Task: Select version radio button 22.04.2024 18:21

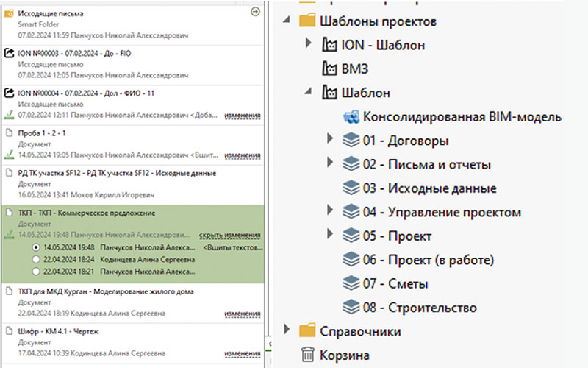Action: (35, 272)
